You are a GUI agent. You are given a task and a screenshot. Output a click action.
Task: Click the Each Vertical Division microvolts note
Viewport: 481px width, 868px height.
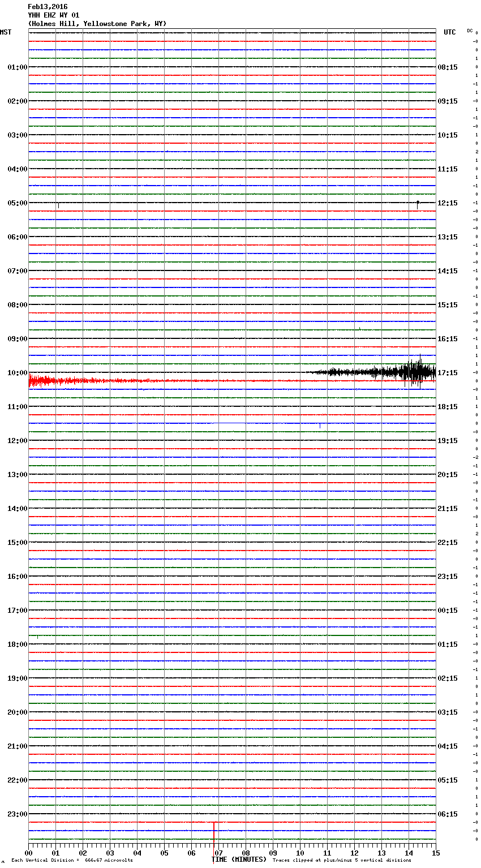[x=72, y=860]
